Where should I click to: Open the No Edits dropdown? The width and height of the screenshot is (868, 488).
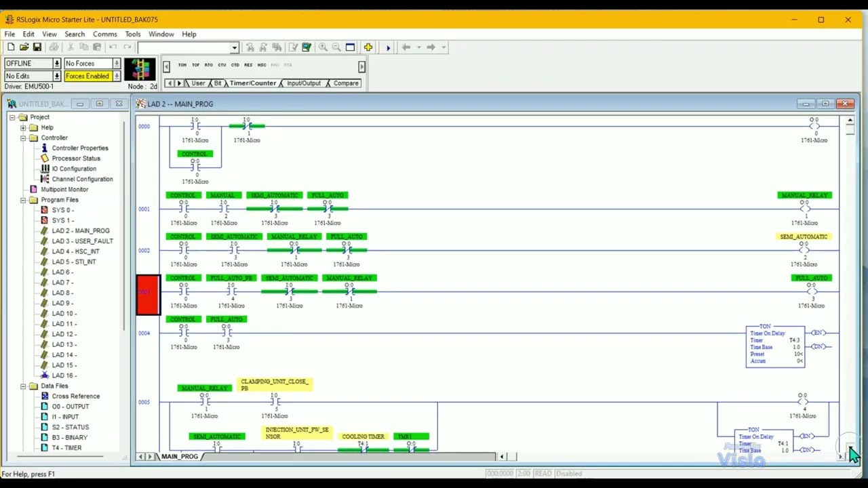click(57, 76)
